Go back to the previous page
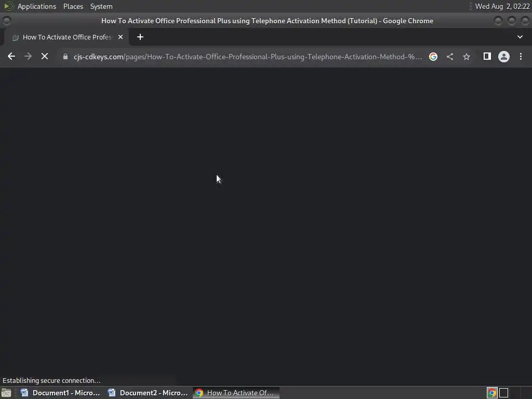The height and width of the screenshot is (399, 532). (11, 56)
